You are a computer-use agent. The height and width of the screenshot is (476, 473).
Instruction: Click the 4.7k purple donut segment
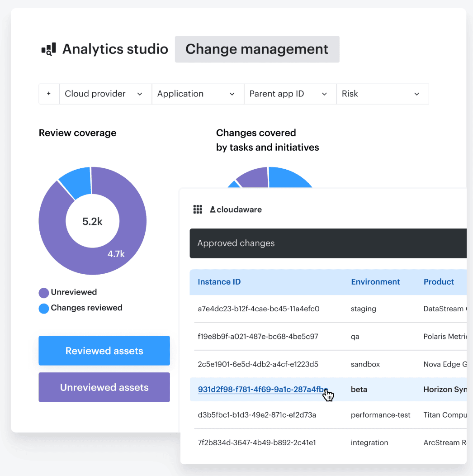coord(116,254)
